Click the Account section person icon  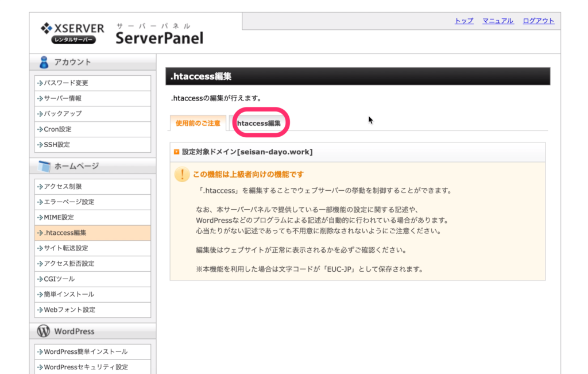pos(44,62)
